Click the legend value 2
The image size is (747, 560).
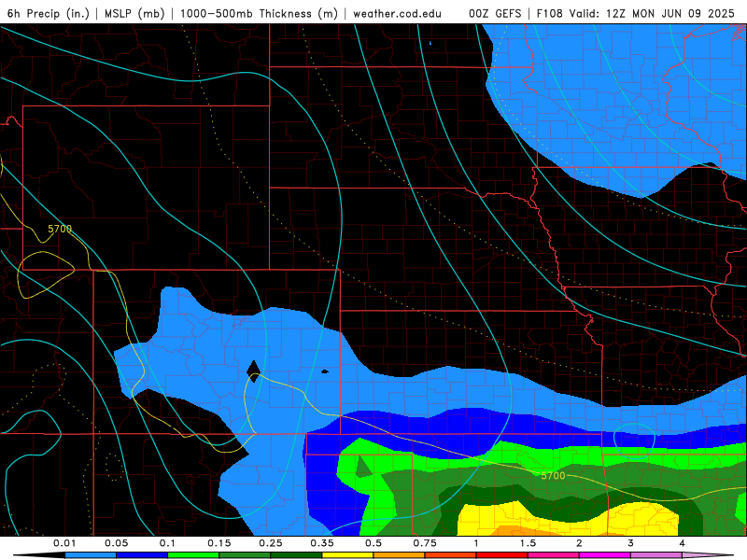pos(579,543)
